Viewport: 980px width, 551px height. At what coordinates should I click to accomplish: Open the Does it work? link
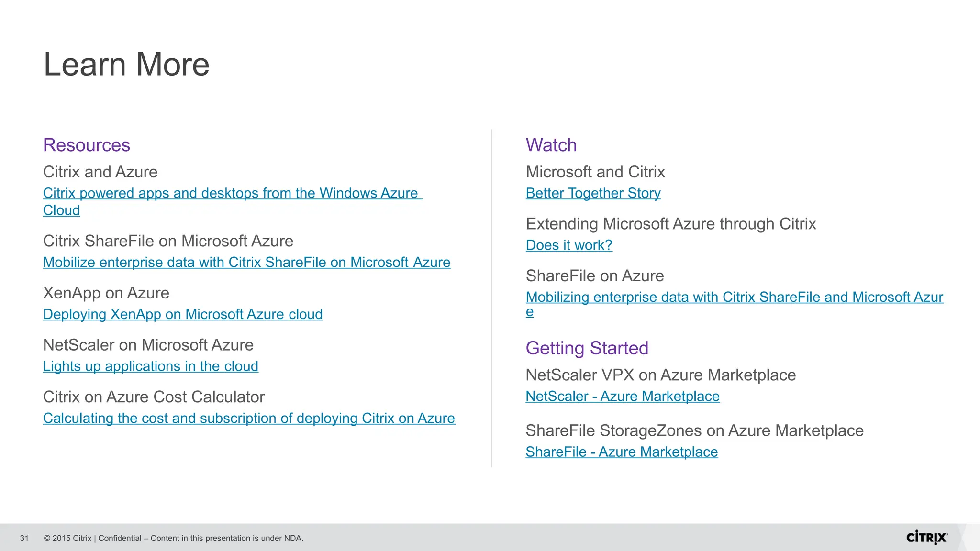coord(569,245)
